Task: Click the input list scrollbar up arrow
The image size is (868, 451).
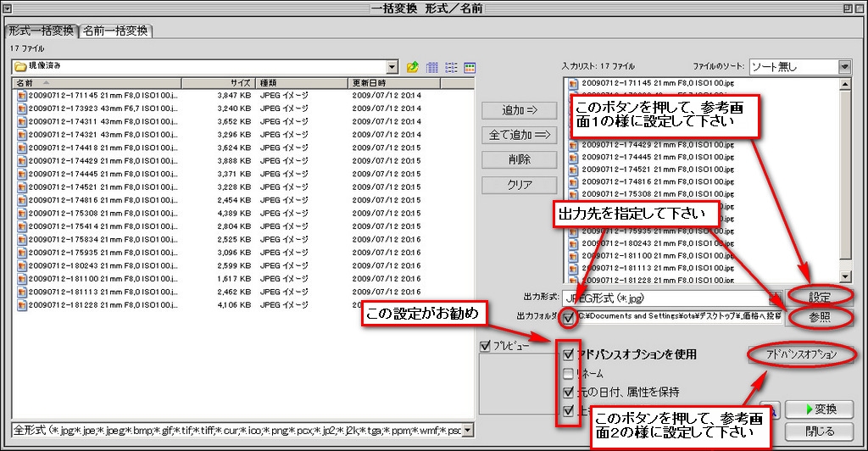Action: (845, 84)
